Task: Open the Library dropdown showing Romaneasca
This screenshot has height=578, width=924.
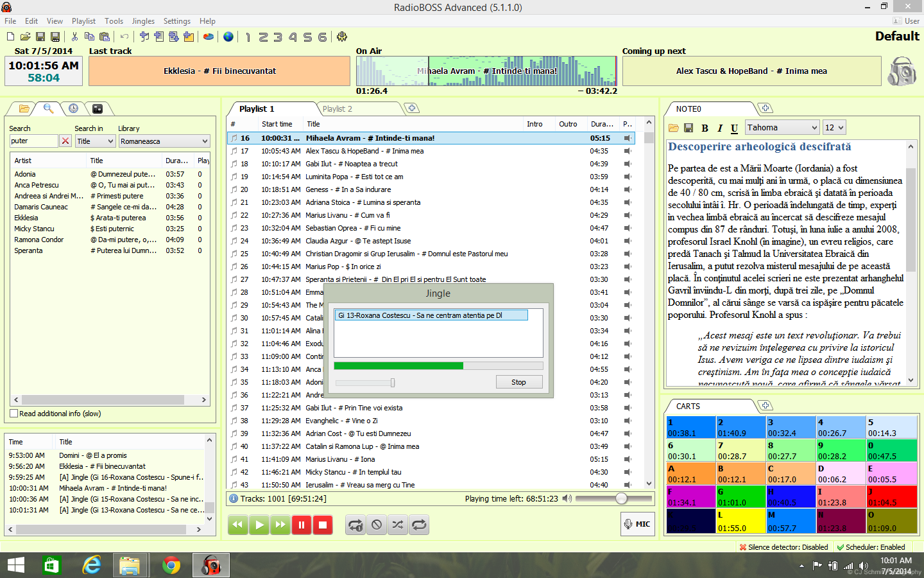Action: (164, 141)
